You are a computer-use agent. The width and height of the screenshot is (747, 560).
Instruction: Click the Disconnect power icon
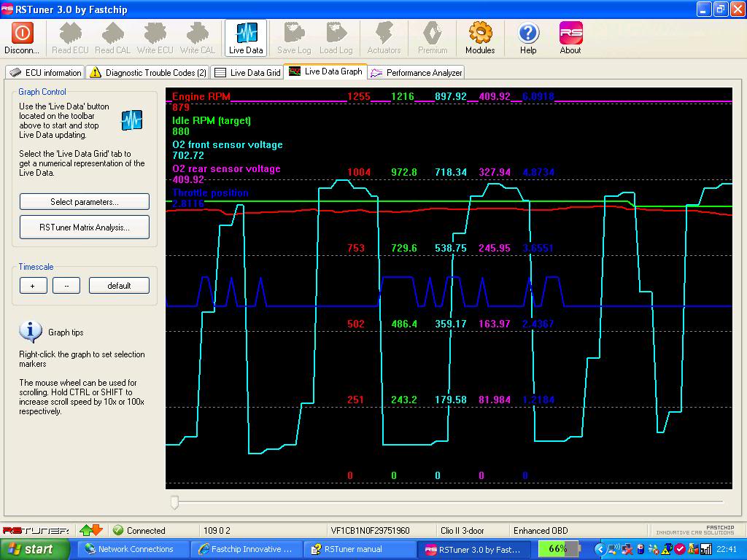coord(22,34)
